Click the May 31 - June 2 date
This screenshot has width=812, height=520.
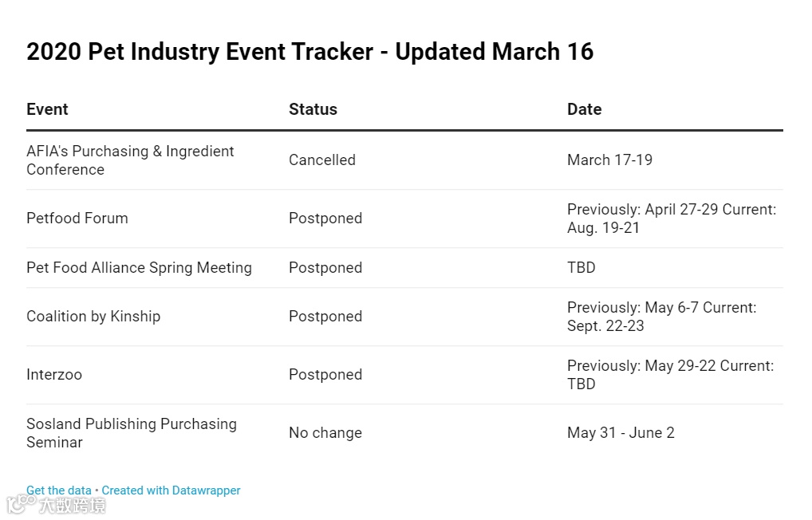click(x=621, y=433)
